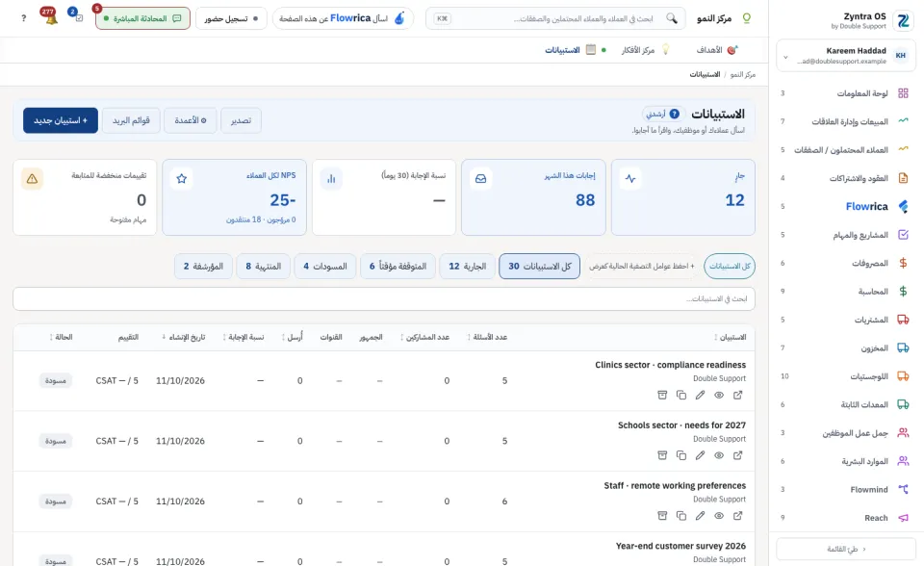Click the تصدير export button

241,120
